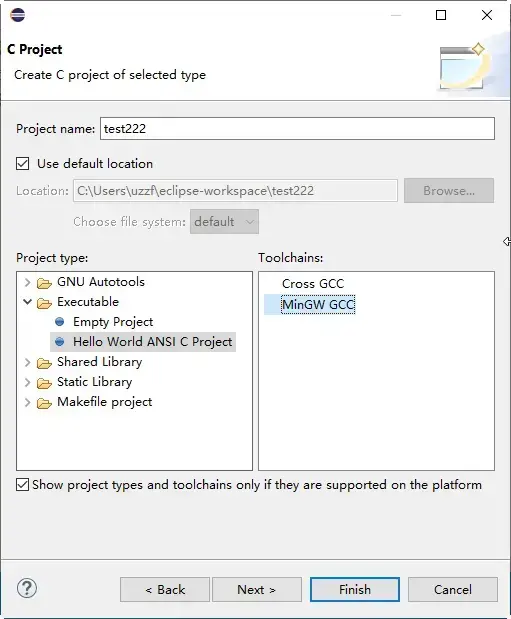The width and height of the screenshot is (511, 619).
Task: Select the Cross GCC toolchain
Action: pos(313,283)
